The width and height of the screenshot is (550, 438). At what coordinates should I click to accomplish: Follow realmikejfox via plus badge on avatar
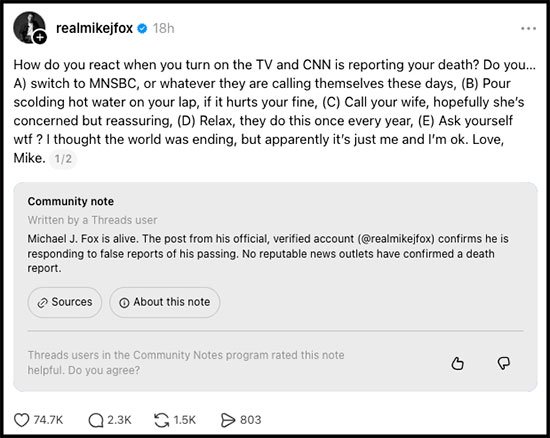pos(40,37)
